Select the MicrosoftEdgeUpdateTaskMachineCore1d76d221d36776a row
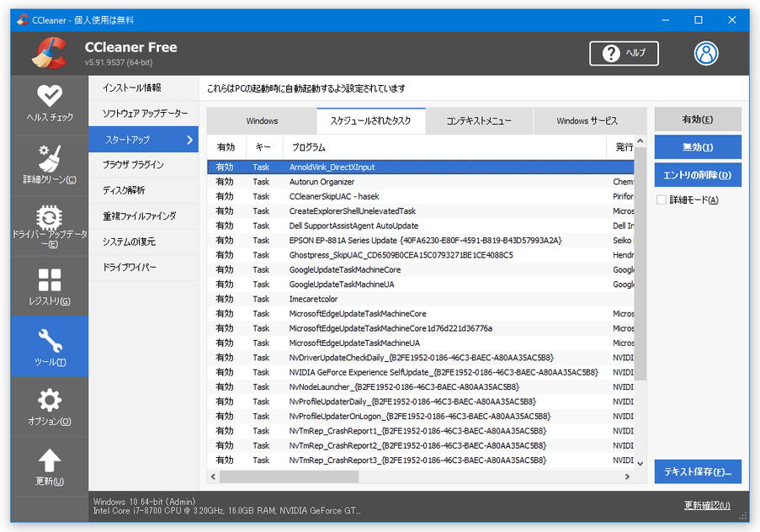This screenshot has height=532, width=760. click(x=421, y=328)
